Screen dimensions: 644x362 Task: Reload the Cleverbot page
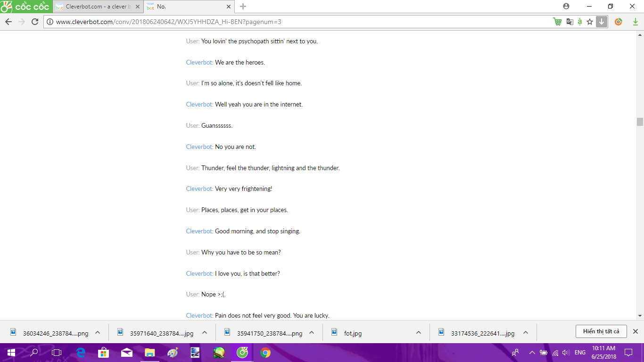(x=34, y=22)
